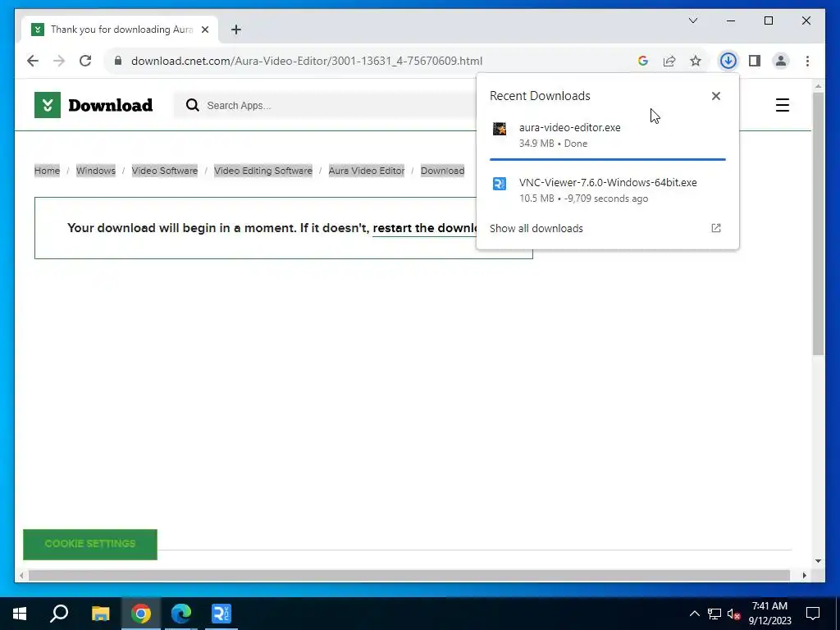Open taskbar search
The width and height of the screenshot is (840, 630).
(x=59, y=614)
